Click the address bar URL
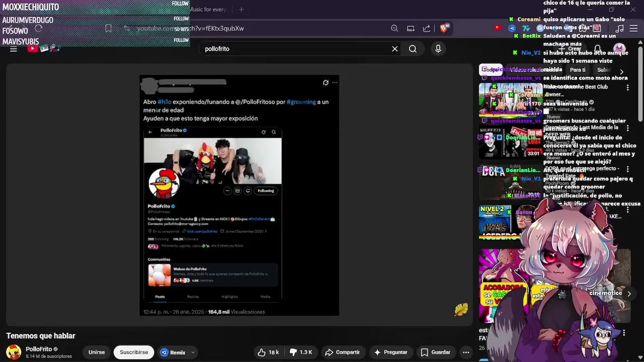Image resolution: width=644 pixels, height=362 pixels. coord(191,28)
